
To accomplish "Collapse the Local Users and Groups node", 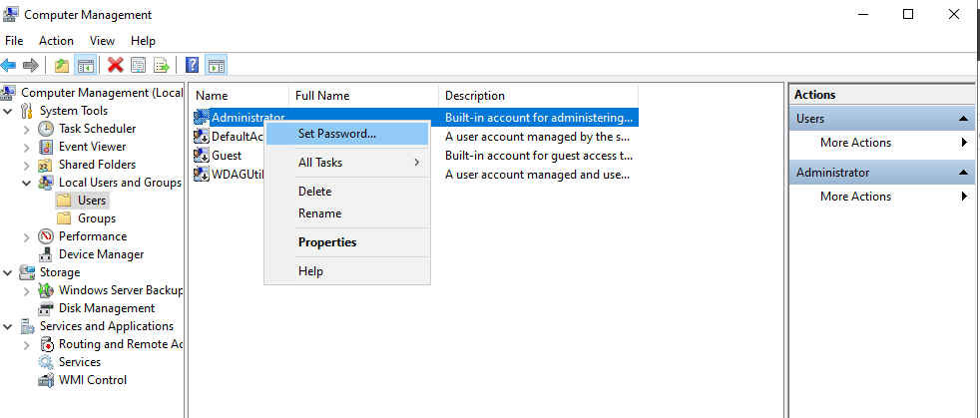I will [x=26, y=184].
